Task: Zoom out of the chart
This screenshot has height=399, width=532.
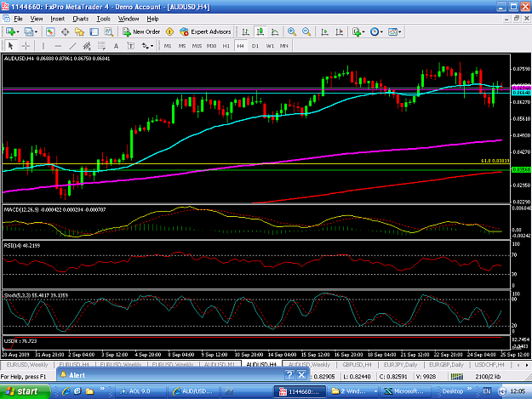Action: point(306,31)
